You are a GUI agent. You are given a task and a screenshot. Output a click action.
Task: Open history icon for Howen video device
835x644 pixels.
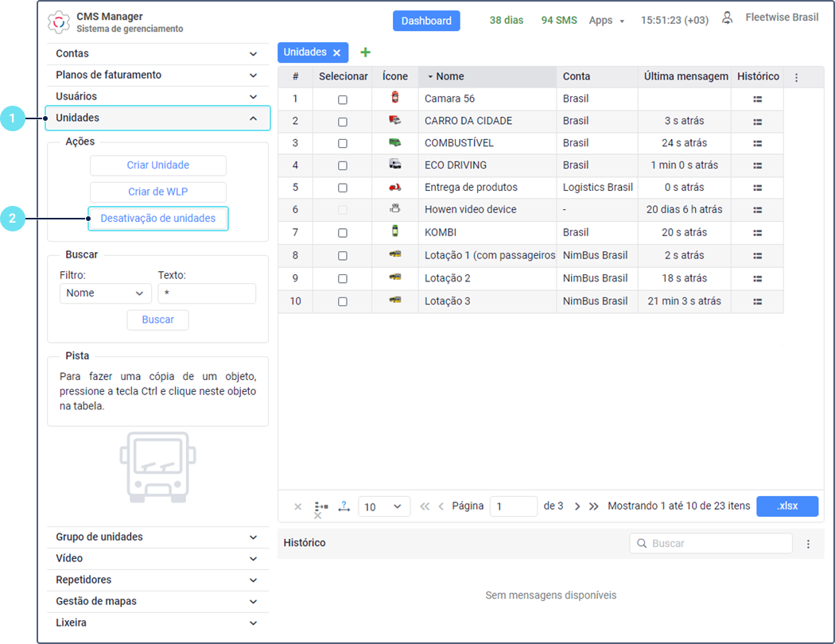tap(757, 210)
